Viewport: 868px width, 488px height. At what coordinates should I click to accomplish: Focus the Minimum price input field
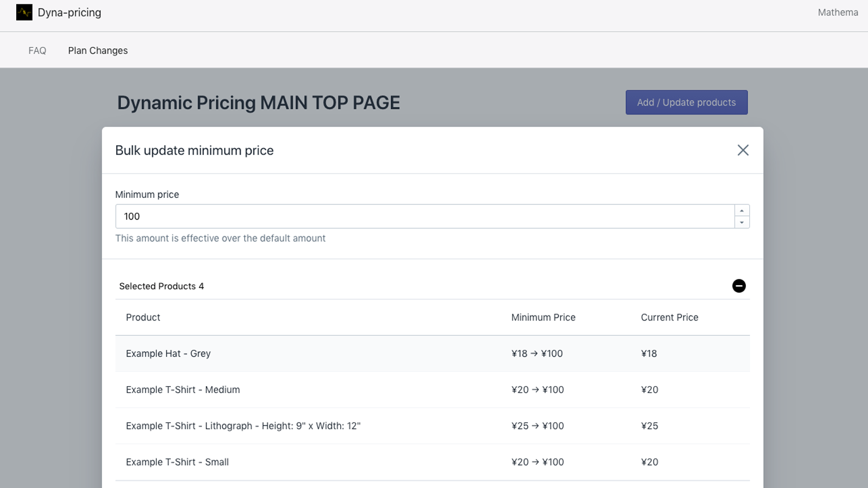(x=424, y=216)
